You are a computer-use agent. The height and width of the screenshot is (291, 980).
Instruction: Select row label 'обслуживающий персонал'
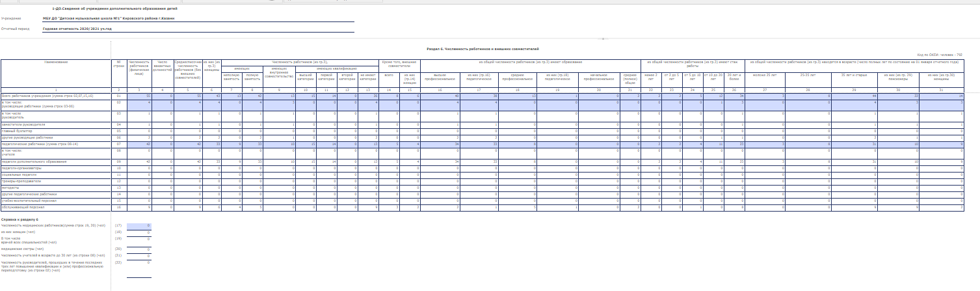pos(55,208)
